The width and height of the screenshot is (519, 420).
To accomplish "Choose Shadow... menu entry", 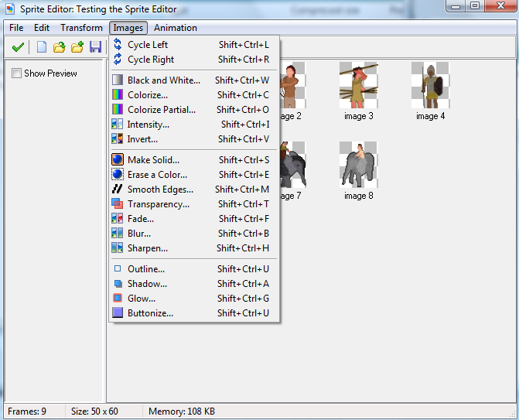I will click(x=194, y=284).
